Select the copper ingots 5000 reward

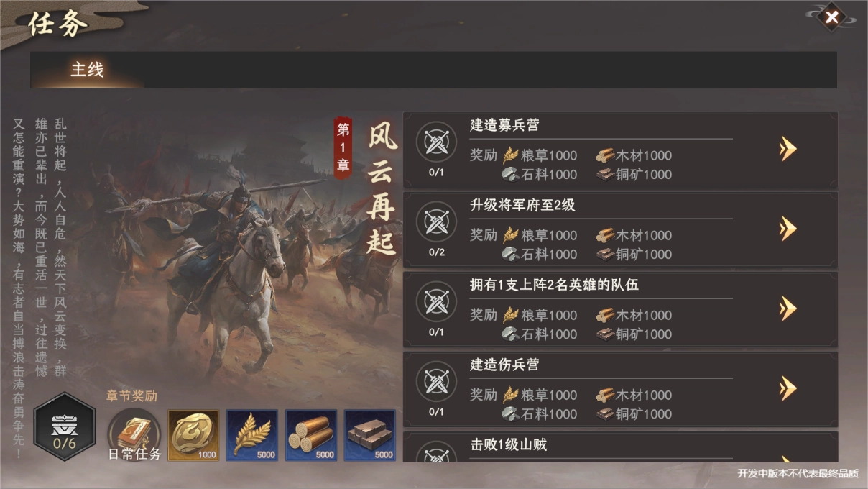point(370,435)
